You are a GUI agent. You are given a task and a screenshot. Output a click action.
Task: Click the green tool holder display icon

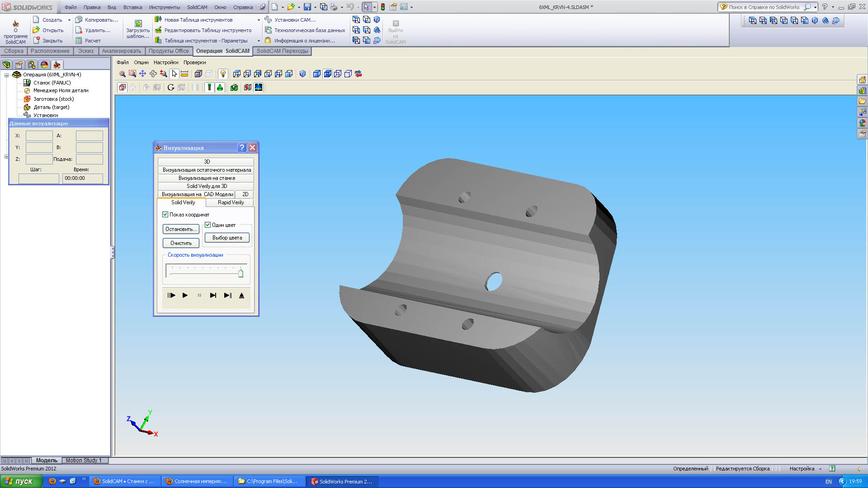click(x=220, y=87)
